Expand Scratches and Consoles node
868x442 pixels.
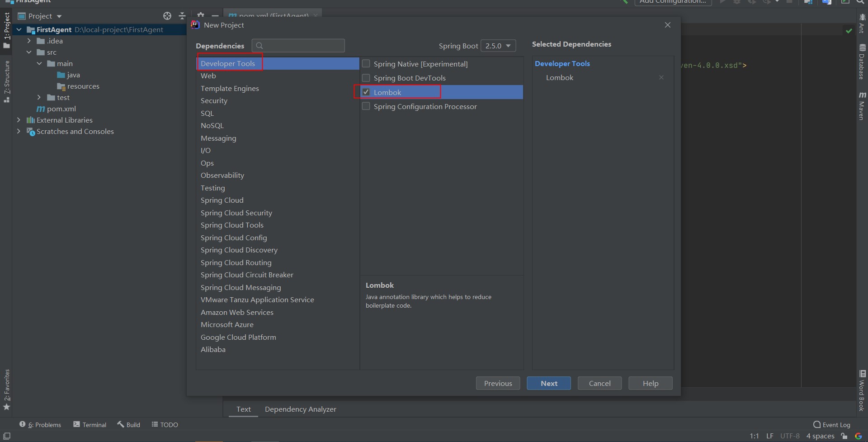coord(19,131)
